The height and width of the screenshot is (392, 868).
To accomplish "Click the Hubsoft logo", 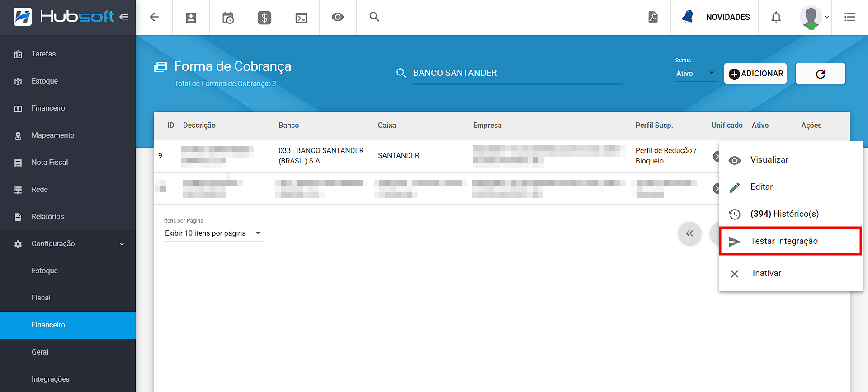I will [x=64, y=17].
